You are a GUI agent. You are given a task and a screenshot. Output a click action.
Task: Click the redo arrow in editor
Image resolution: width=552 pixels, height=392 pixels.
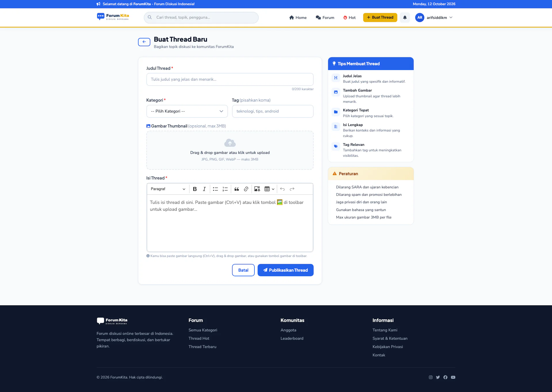pos(292,189)
